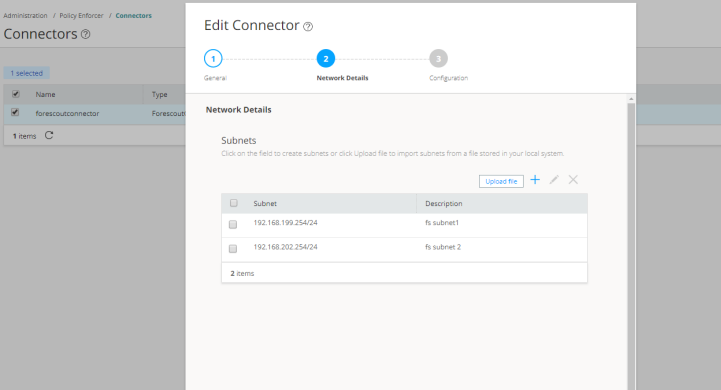Select 192.168.199.254/24 subnet text
721x390 pixels.
point(285,223)
